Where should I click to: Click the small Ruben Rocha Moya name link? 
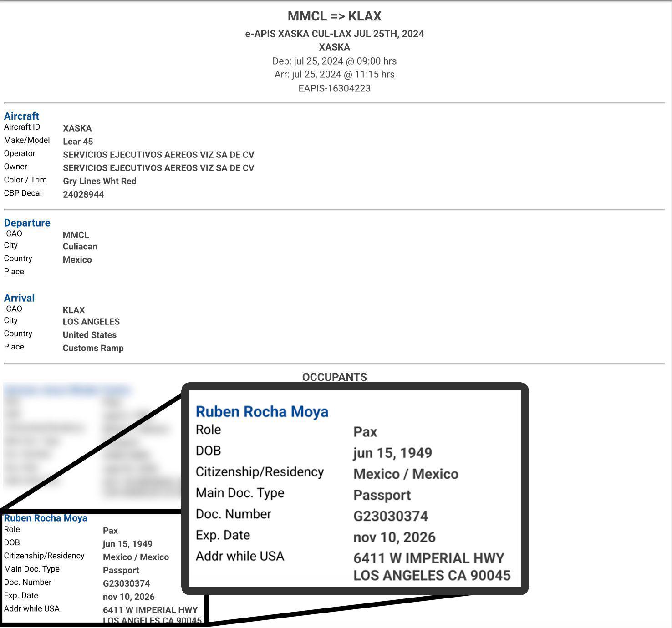point(46,518)
